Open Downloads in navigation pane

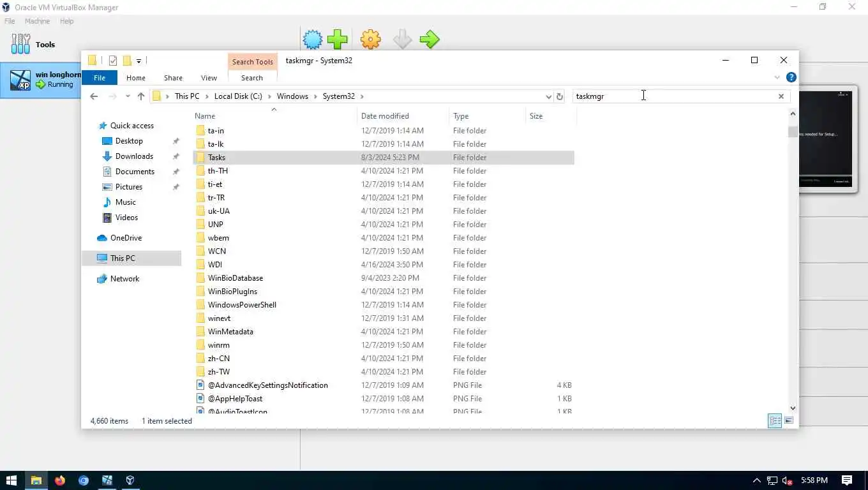pyautogui.click(x=134, y=156)
